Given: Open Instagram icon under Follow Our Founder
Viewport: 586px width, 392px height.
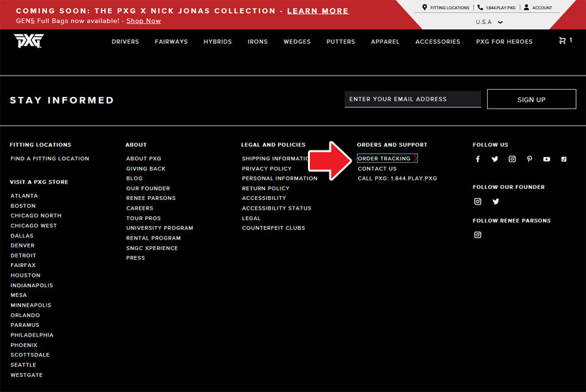Looking at the screenshot, I should point(478,201).
